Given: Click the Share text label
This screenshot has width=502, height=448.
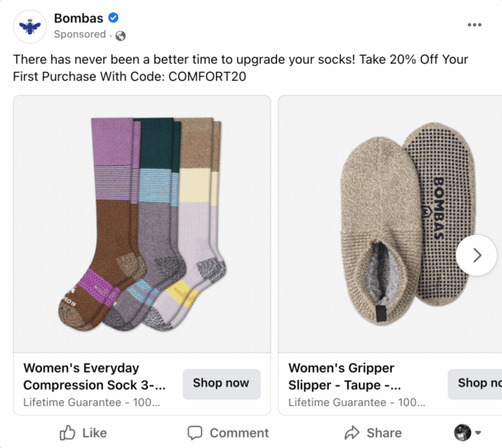Looking at the screenshot, I should click(x=384, y=433).
